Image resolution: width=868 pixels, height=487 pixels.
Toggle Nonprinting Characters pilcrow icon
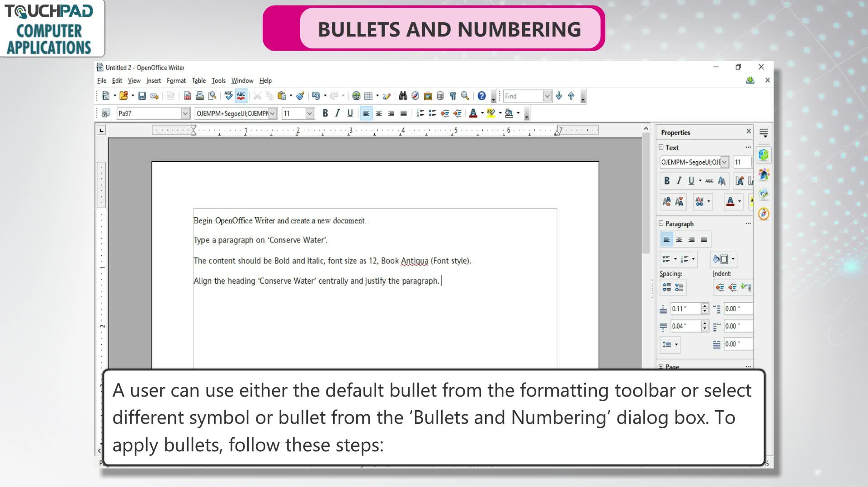coord(453,96)
